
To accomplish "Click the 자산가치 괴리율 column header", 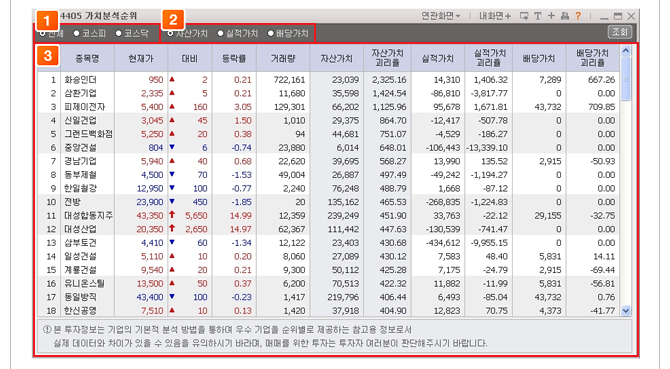I will coord(387,59).
